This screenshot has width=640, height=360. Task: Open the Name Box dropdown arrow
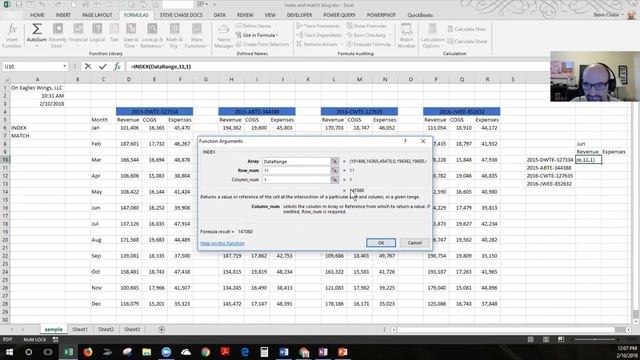[64, 67]
